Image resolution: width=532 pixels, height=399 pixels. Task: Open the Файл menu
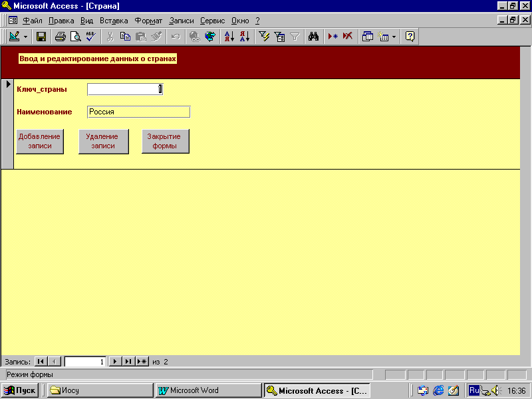click(x=32, y=21)
